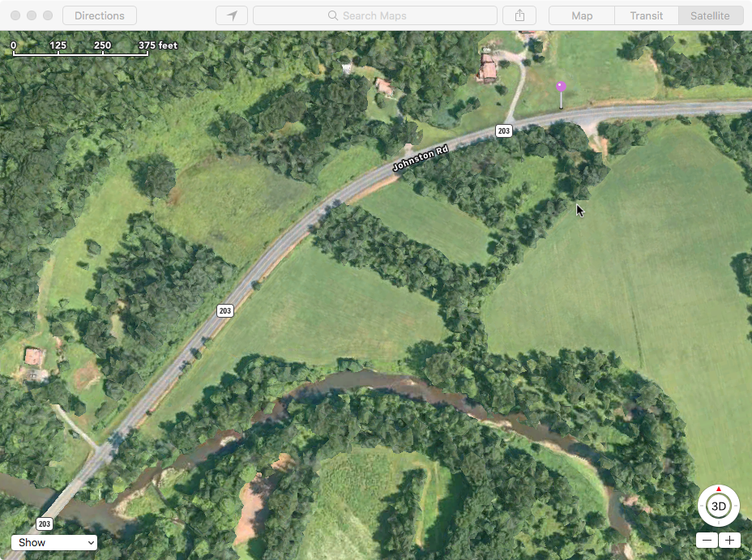This screenshot has height=560, width=752.
Task: Click the current location arrow icon
Action: 232,15
